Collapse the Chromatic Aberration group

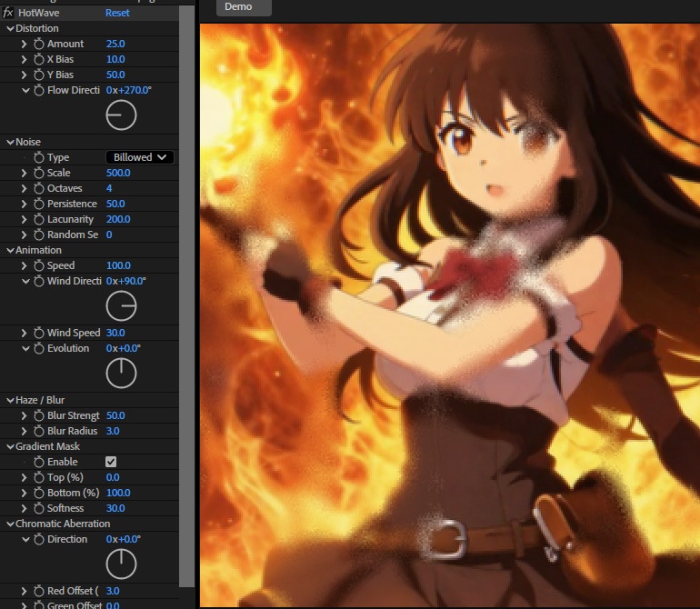(x=10, y=524)
